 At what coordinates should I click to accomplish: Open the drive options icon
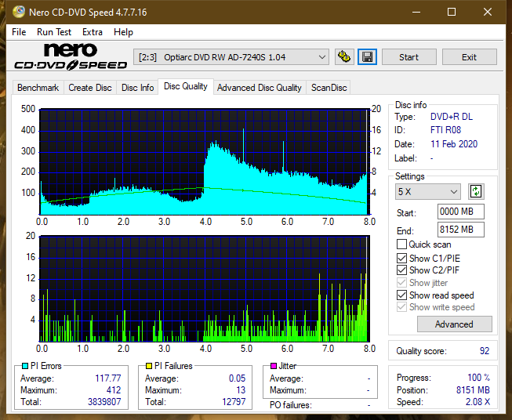(x=344, y=57)
